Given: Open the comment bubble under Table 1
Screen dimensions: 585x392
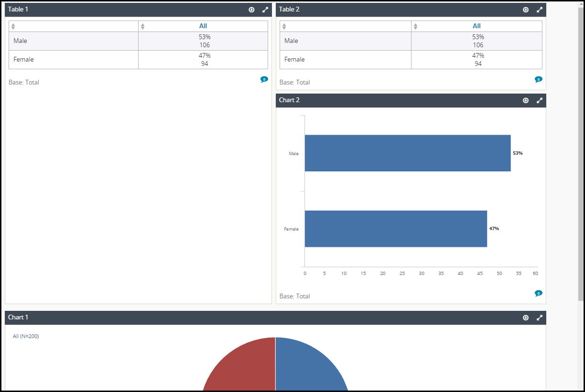Looking at the screenshot, I should pos(264,79).
